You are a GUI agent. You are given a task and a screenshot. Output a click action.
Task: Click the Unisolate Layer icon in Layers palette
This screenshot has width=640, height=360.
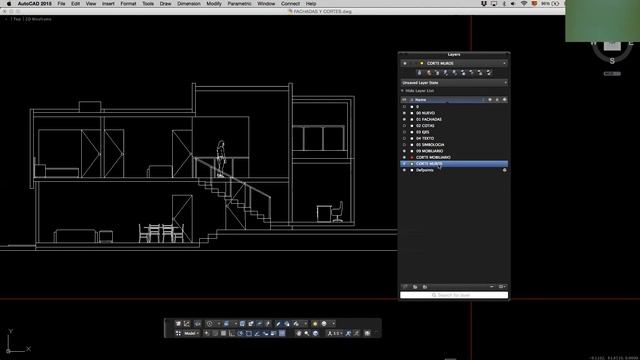455,73
